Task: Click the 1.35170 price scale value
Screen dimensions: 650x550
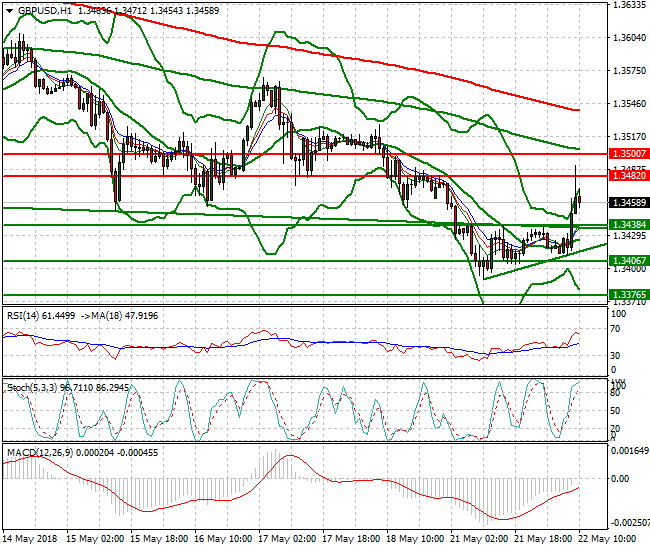Action: point(629,136)
